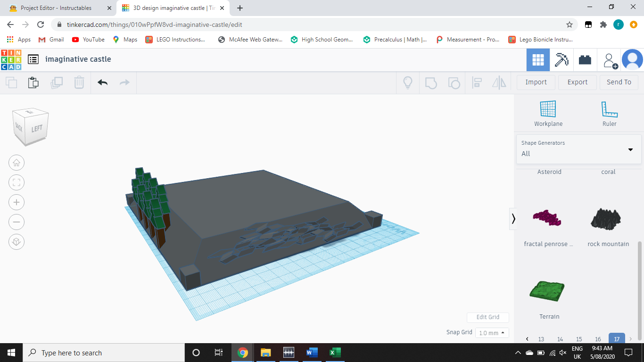Open the Blocks pickaxe mode
The width and height of the screenshot is (644, 362).
coord(561,60)
